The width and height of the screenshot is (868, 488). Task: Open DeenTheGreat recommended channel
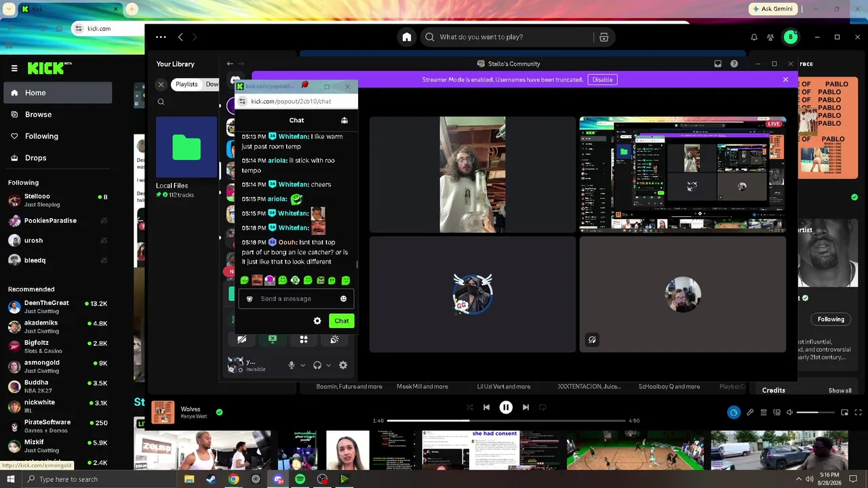pyautogui.click(x=58, y=307)
